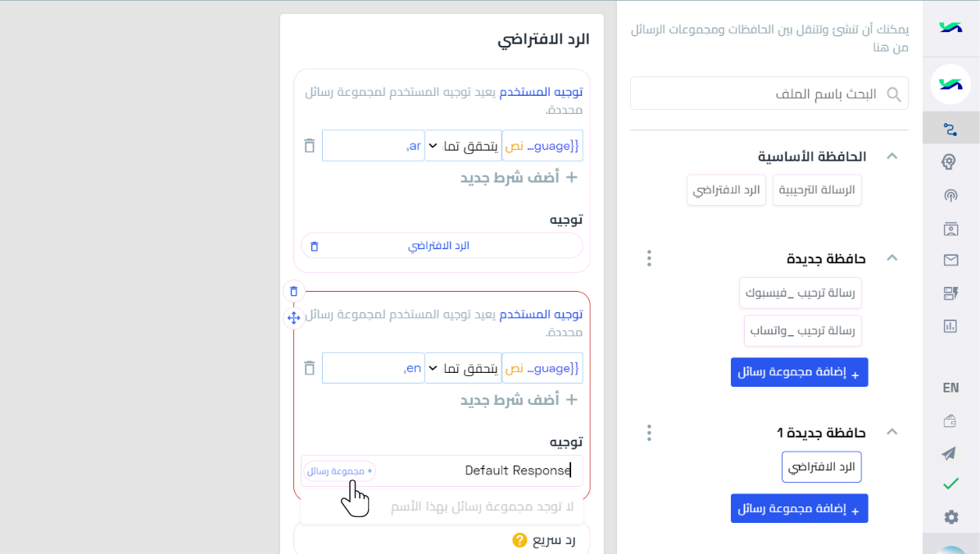This screenshot has width=980, height=554.
Task: Delete the 'ar' condition using the trash icon
Action: point(310,146)
